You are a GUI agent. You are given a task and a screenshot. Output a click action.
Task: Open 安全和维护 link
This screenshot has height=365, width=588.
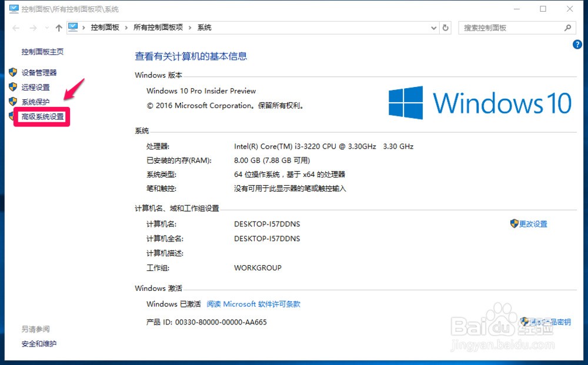point(39,344)
